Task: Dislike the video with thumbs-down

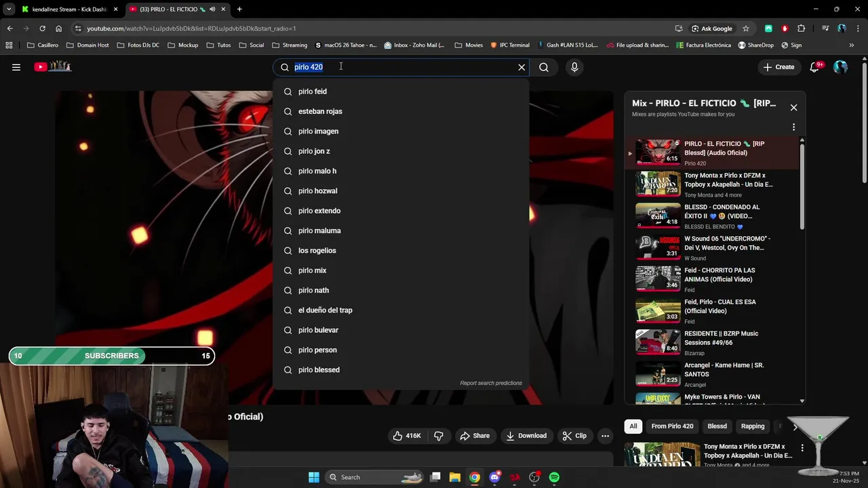Action: coord(439,436)
